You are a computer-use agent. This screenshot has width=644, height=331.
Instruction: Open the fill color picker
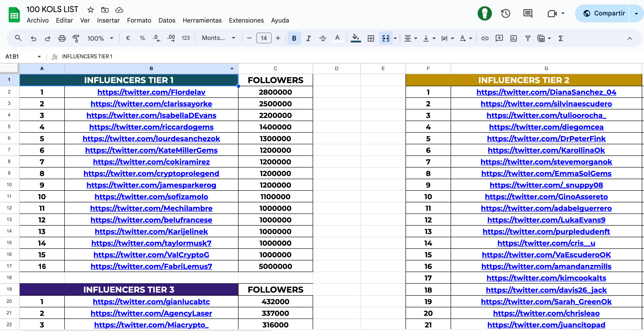[355, 38]
